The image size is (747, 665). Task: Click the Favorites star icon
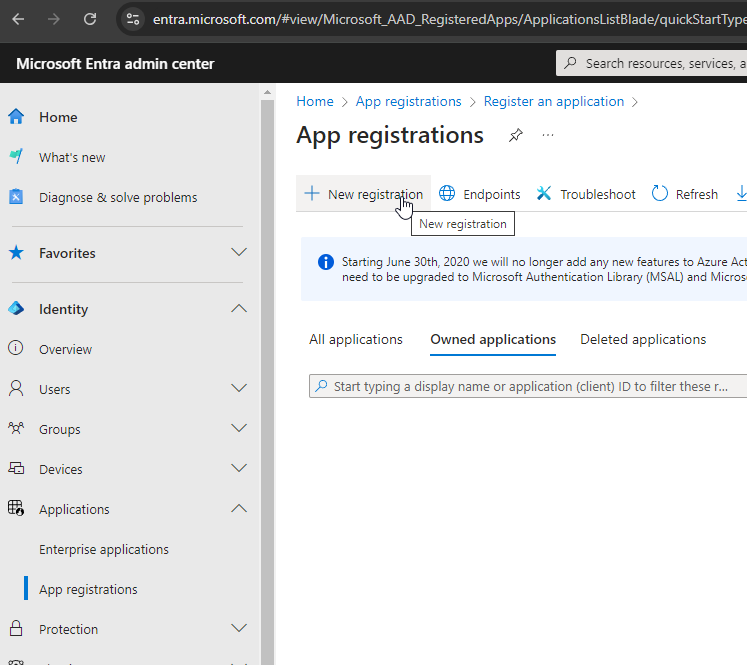click(x=16, y=252)
